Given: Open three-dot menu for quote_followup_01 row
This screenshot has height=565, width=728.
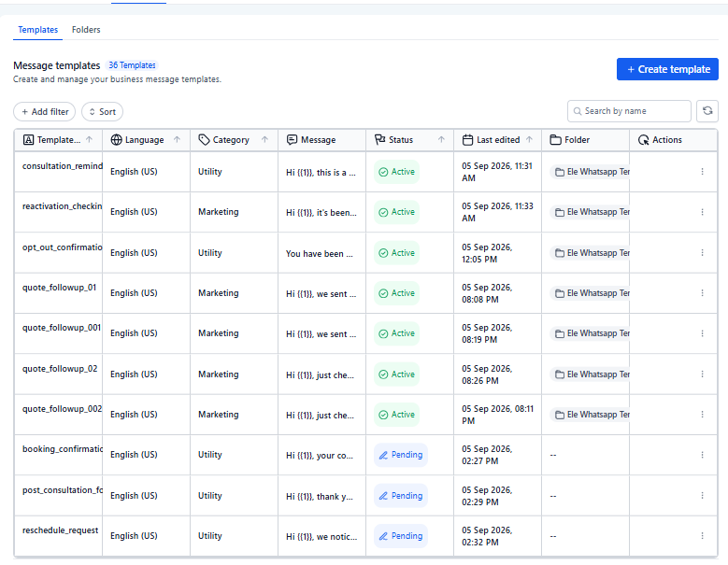Looking at the screenshot, I should point(702,293).
